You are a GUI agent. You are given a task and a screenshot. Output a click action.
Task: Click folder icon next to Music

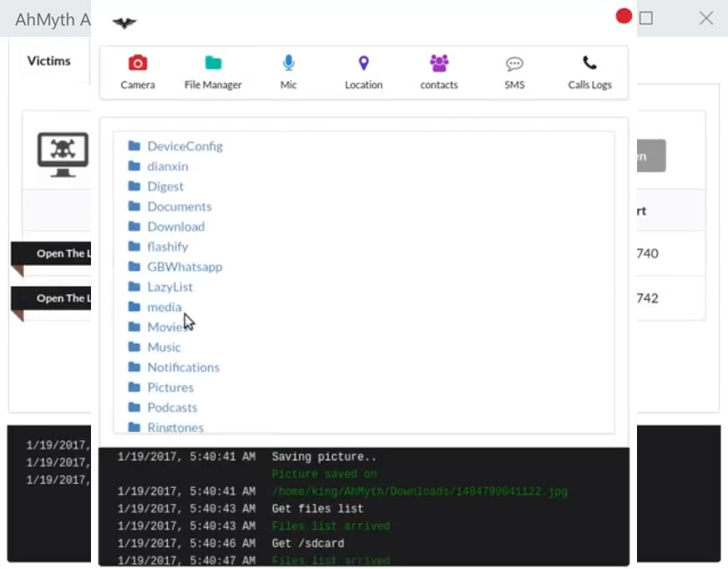point(134,347)
